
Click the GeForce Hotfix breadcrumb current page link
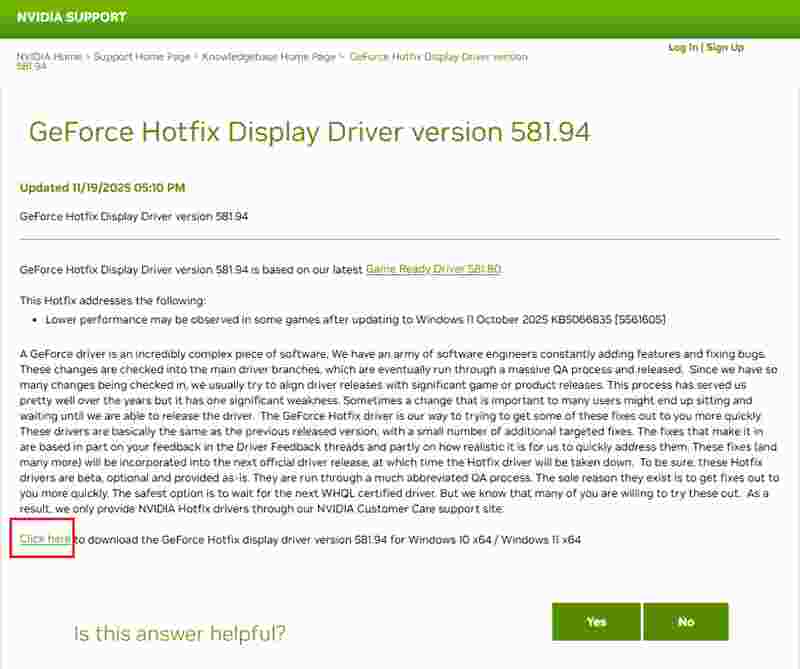click(x=438, y=57)
